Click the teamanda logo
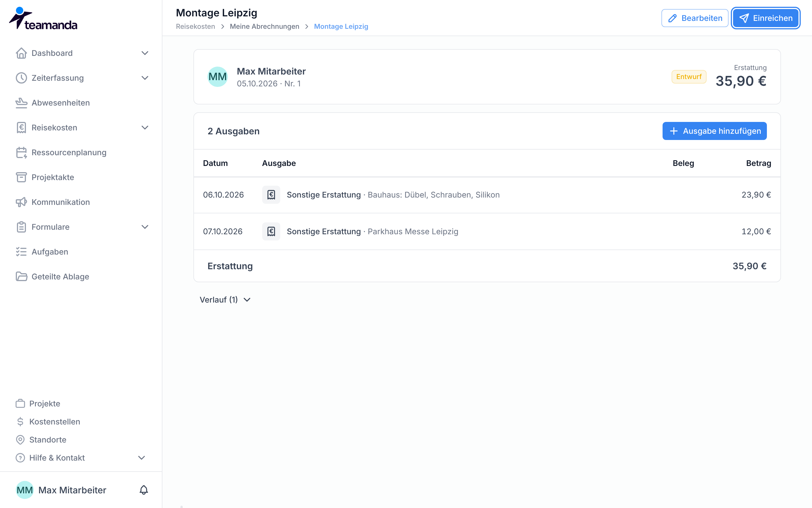 [43, 18]
